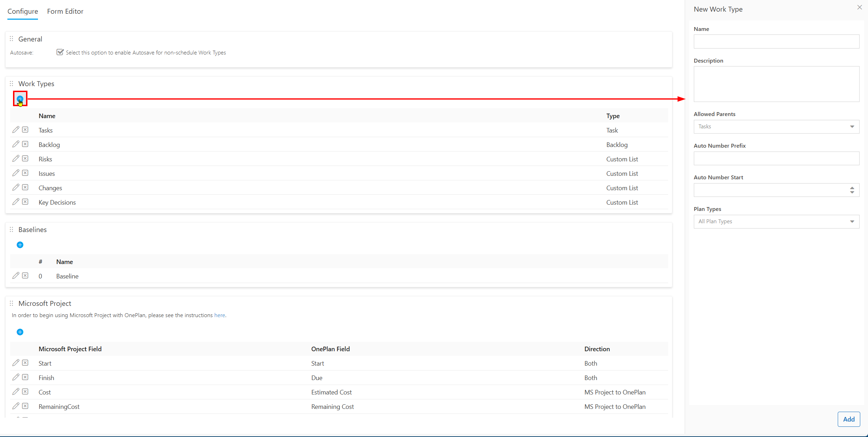868x437 pixels.
Task: Open the Plan Types dropdown
Action: pos(776,221)
